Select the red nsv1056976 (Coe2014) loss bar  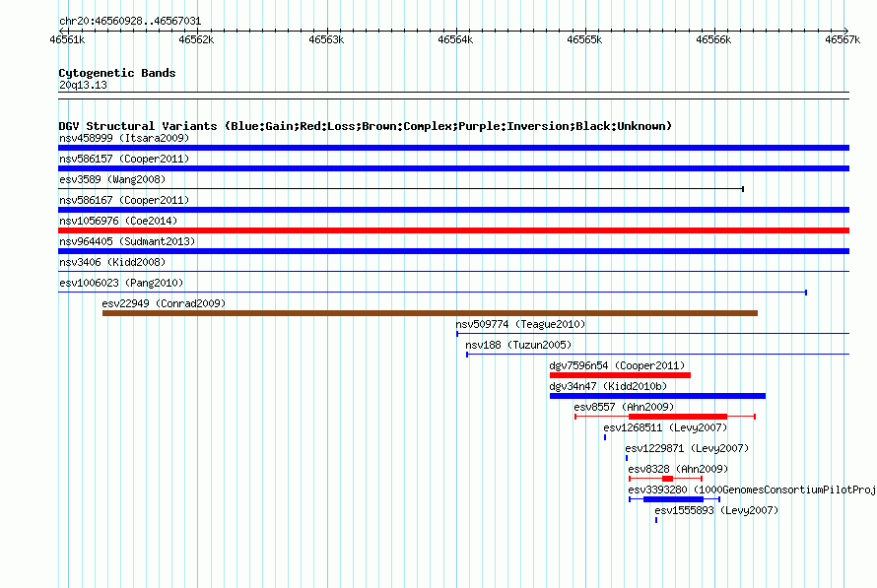(x=453, y=230)
